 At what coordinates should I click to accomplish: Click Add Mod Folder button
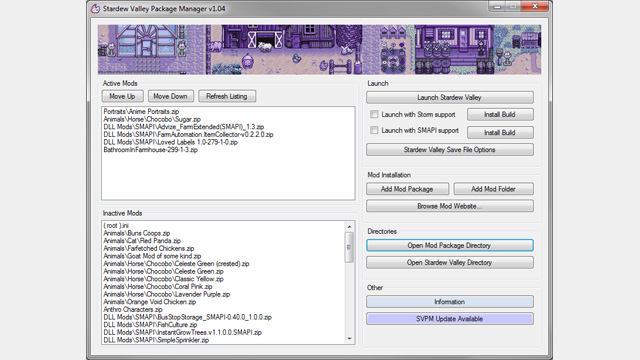coord(493,189)
